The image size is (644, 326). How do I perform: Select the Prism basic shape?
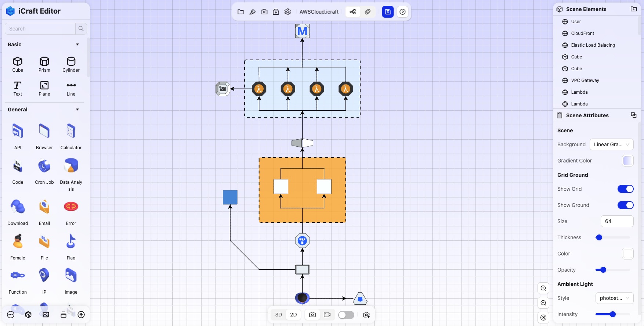point(44,65)
